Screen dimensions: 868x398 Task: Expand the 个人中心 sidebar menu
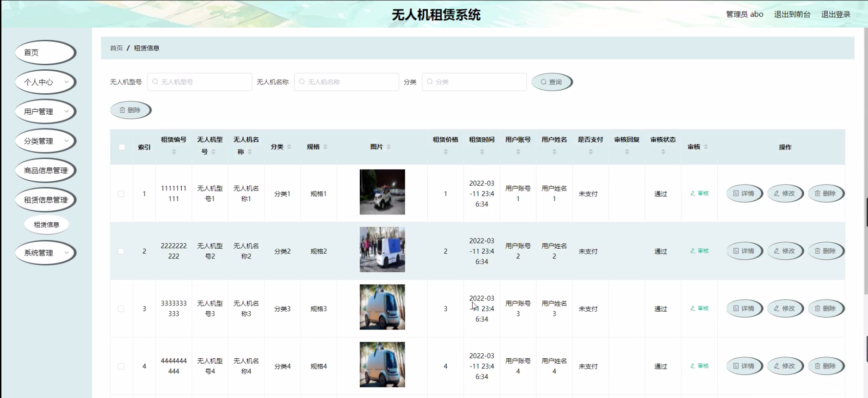(45, 82)
